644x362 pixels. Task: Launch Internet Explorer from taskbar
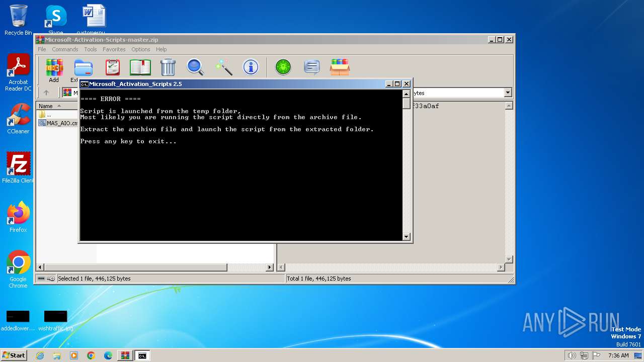click(x=40, y=355)
